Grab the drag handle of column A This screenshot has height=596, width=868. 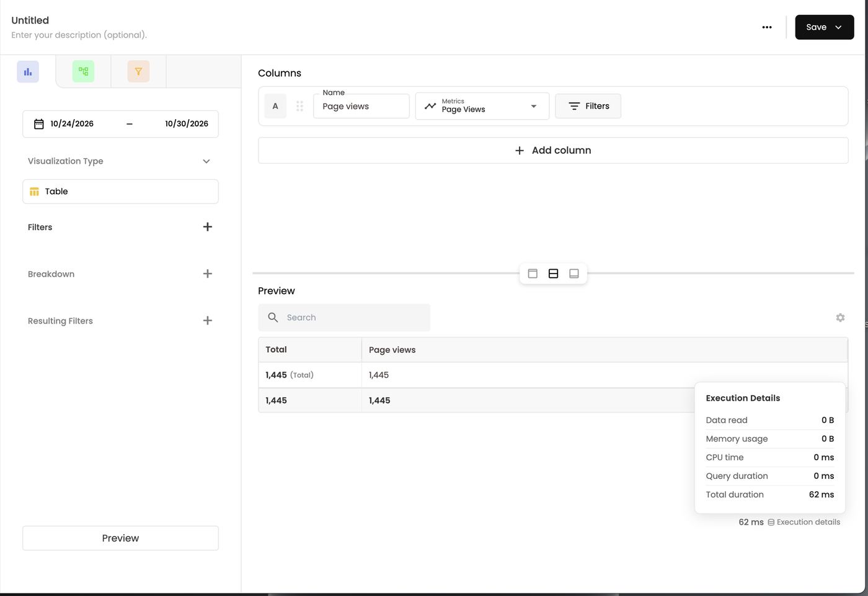click(300, 106)
